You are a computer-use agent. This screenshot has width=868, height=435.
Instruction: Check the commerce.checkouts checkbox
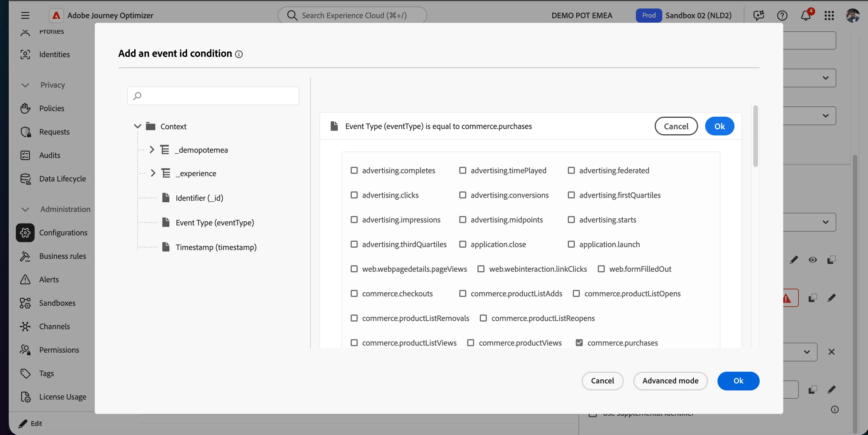[354, 294]
